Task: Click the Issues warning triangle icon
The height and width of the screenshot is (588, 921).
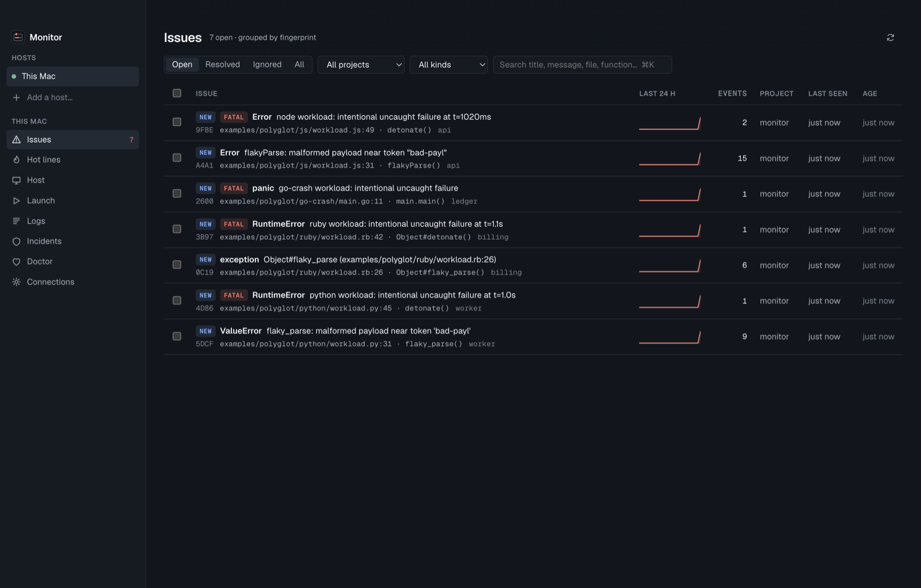Action: tap(17, 140)
